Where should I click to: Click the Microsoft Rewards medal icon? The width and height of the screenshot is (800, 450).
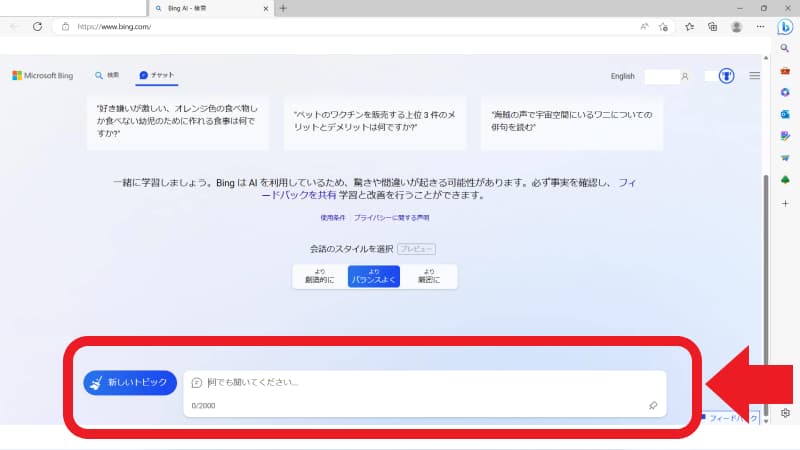pyautogui.click(x=727, y=76)
